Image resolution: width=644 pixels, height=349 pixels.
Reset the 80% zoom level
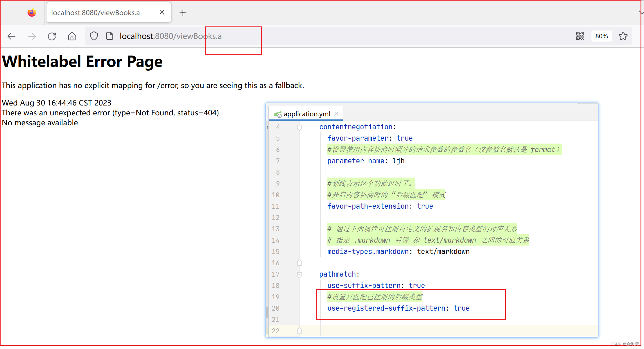601,36
